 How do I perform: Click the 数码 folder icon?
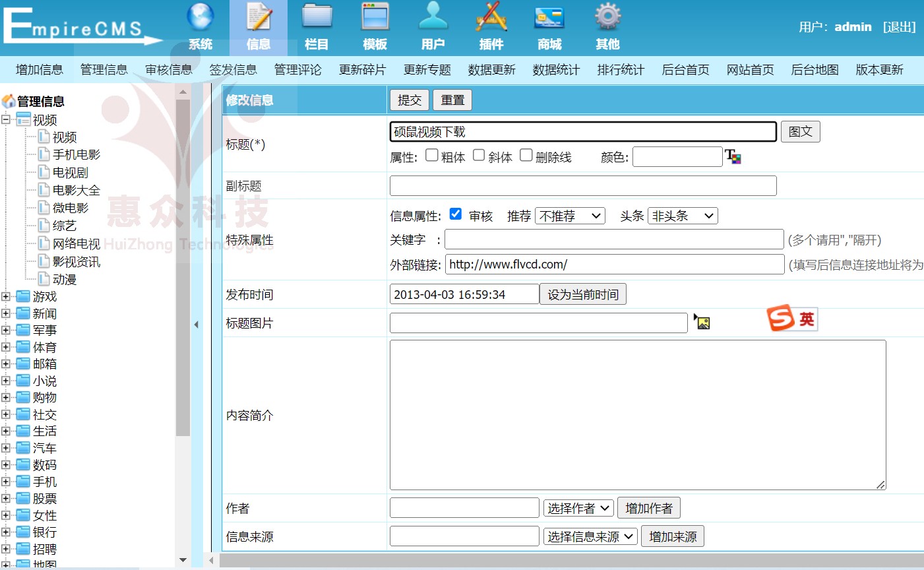(23, 464)
